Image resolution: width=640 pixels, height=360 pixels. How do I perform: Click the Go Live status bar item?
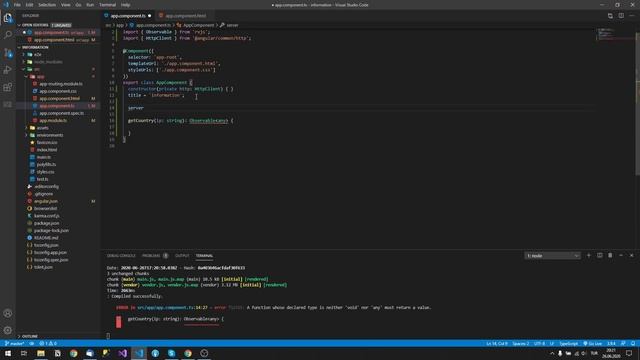592,344
